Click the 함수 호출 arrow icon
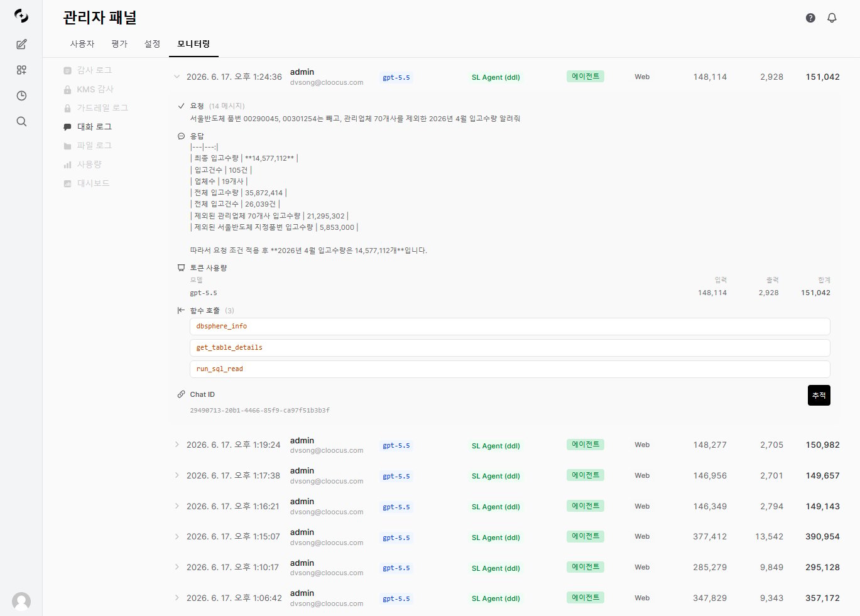This screenshot has height=616, width=860. click(181, 310)
